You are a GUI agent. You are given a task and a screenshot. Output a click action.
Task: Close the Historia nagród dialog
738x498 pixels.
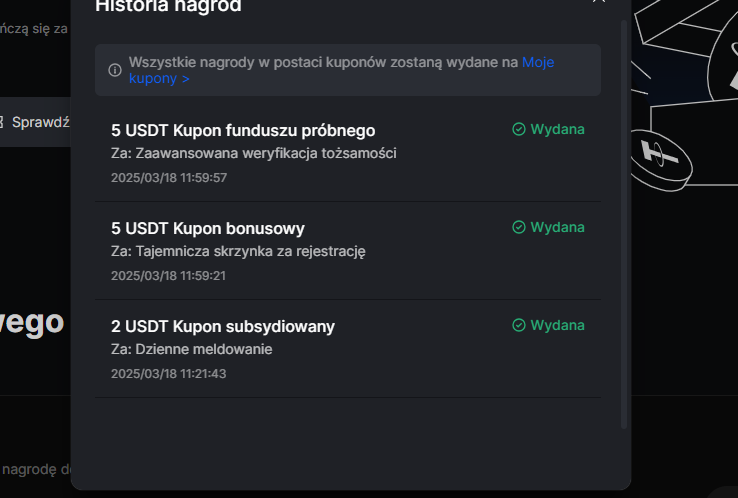click(x=599, y=2)
